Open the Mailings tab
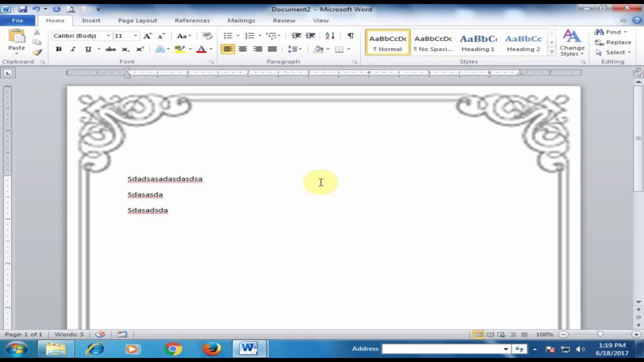644x362 pixels. point(241,20)
